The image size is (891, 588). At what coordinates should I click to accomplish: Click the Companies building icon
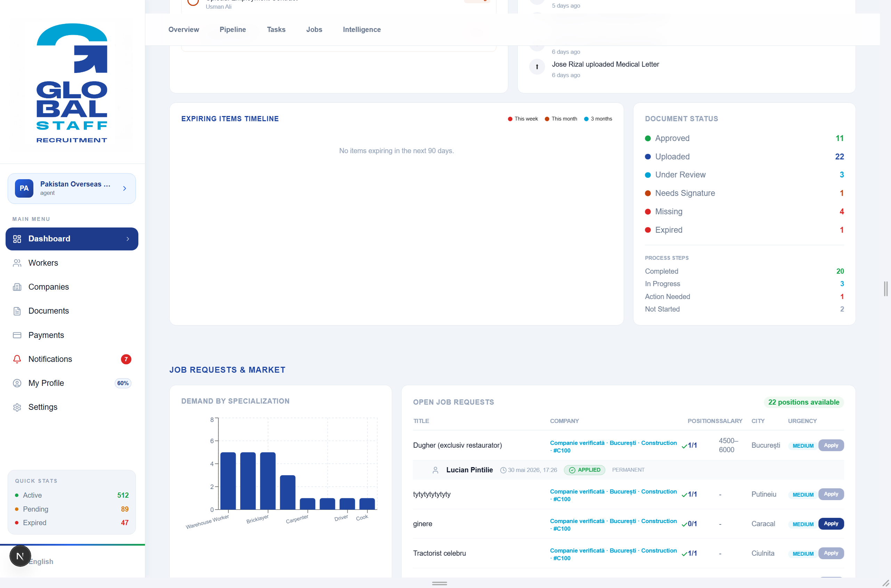17,287
